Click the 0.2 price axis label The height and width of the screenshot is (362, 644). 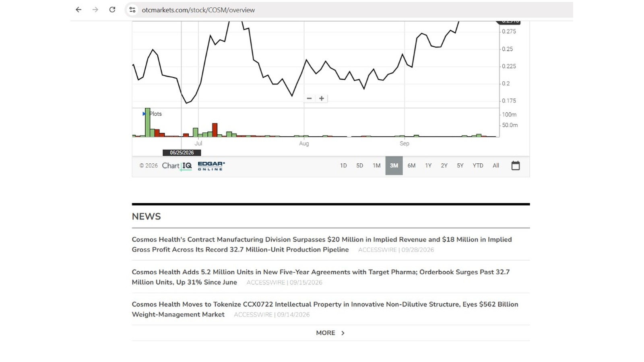click(506, 84)
